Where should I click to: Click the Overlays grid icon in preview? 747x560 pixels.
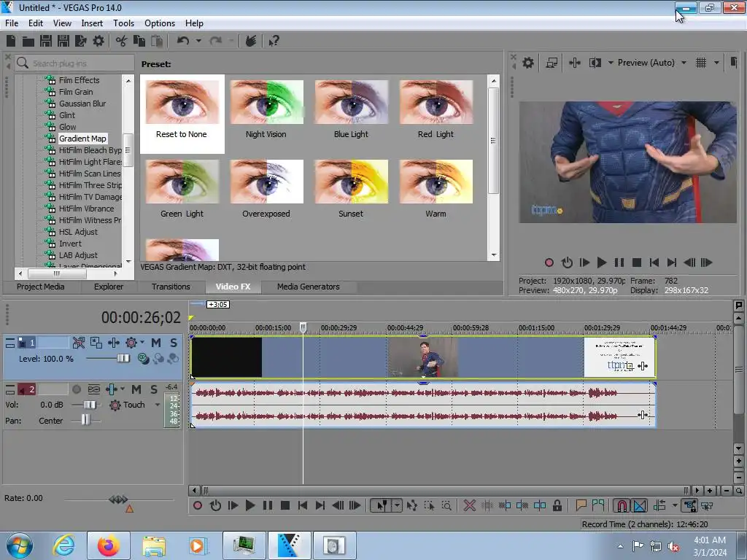coord(701,63)
